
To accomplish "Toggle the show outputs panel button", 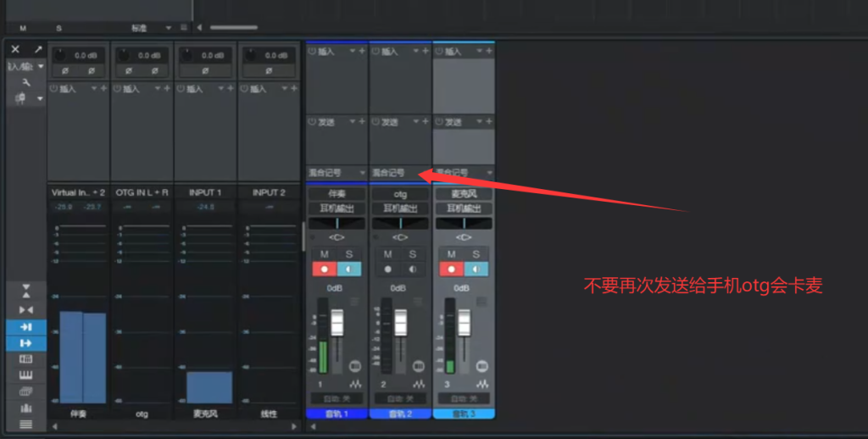I will tap(26, 343).
